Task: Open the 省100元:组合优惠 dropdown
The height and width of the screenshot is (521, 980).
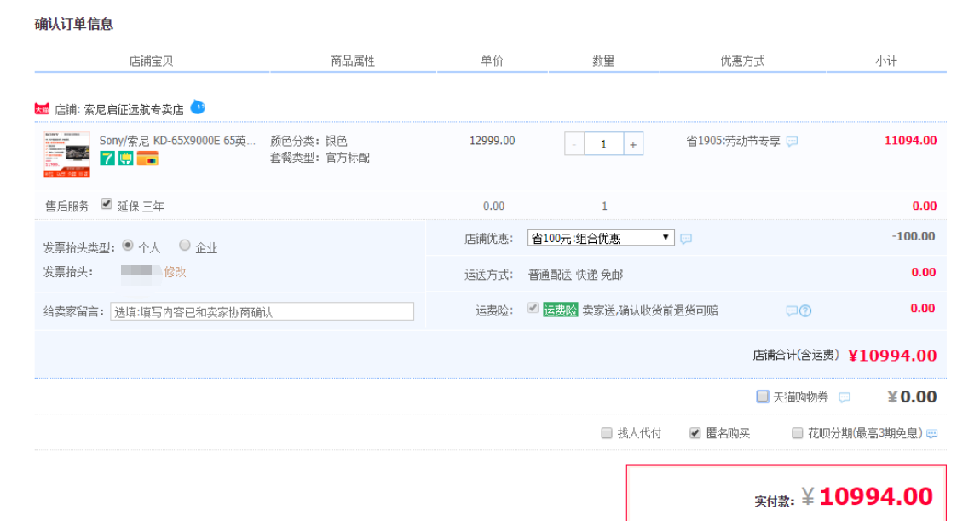Action: pos(601,238)
